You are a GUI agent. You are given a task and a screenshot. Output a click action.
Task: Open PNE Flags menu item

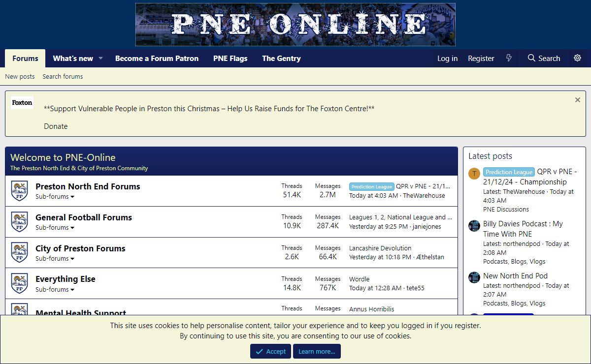(x=230, y=58)
